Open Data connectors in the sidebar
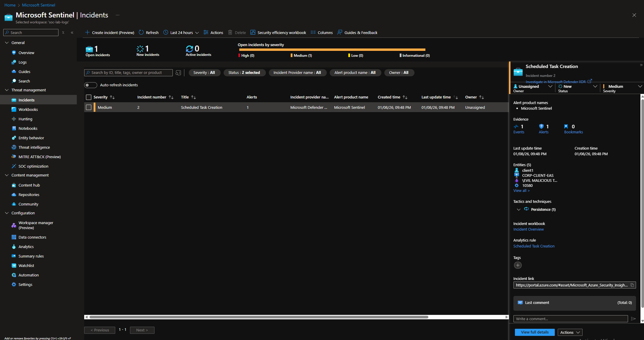Viewport: 644px width, 340px height. pyautogui.click(x=32, y=237)
